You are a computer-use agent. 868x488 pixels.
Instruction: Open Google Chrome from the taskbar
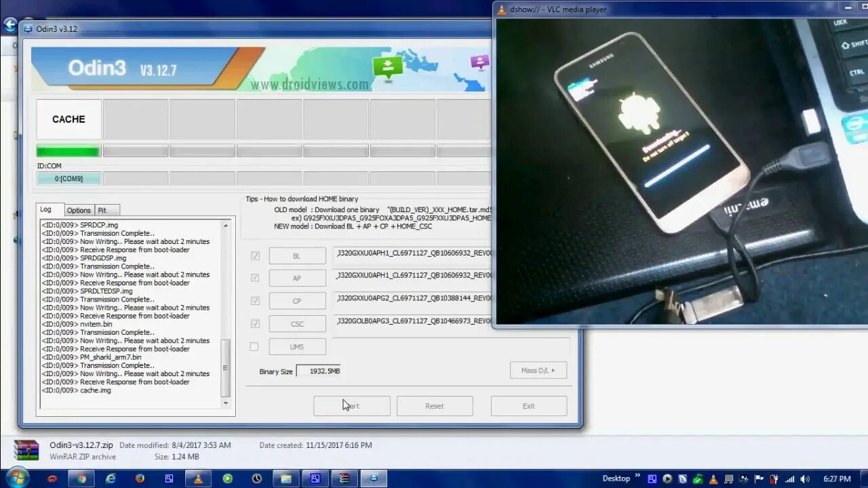point(81,479)
